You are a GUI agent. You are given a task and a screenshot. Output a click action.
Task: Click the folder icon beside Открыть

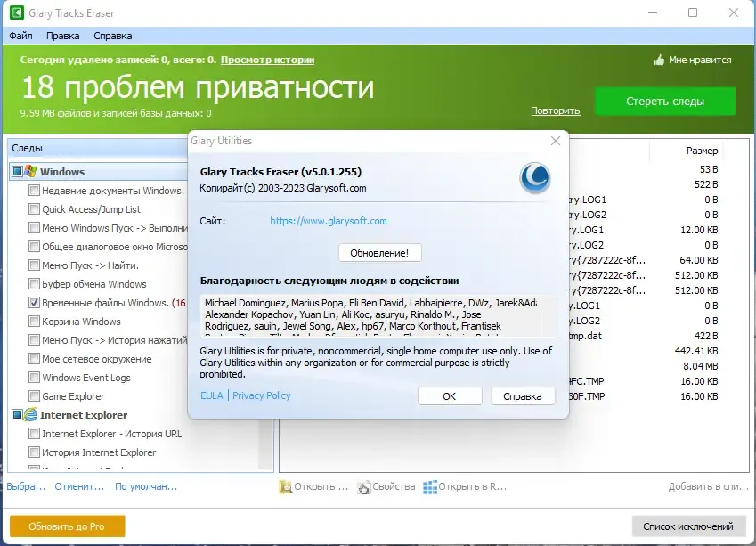286,487
